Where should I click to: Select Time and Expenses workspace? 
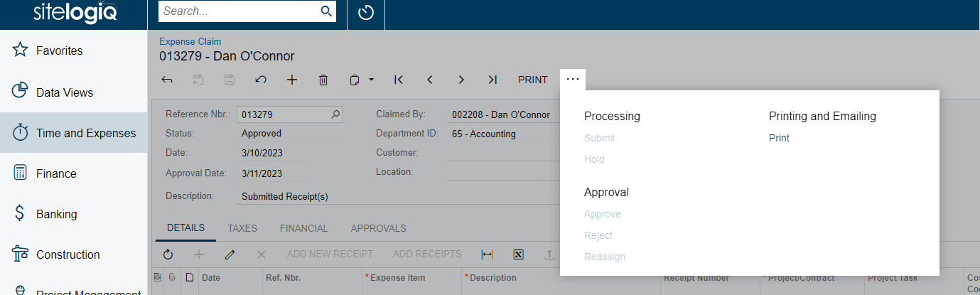click(x=74, y=132)
